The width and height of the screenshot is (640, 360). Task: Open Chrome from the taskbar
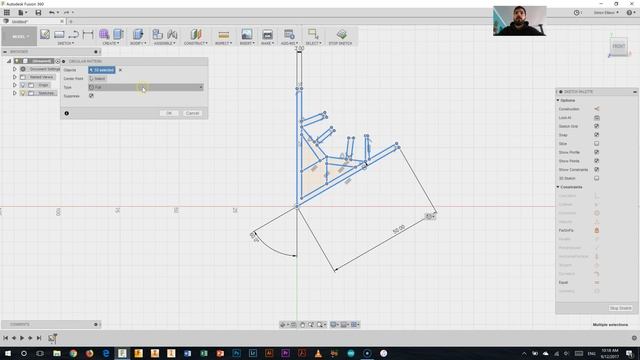tap(73, 353)
